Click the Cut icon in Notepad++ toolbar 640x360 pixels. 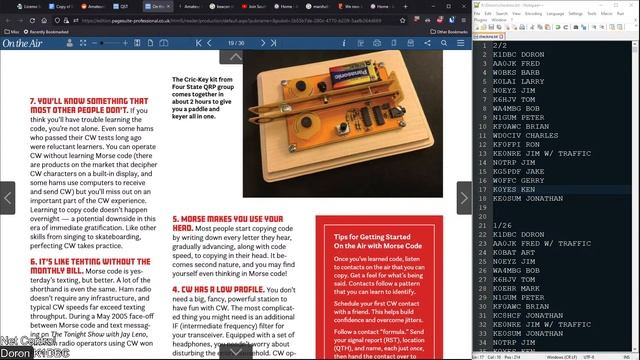[x=533, y=27]
